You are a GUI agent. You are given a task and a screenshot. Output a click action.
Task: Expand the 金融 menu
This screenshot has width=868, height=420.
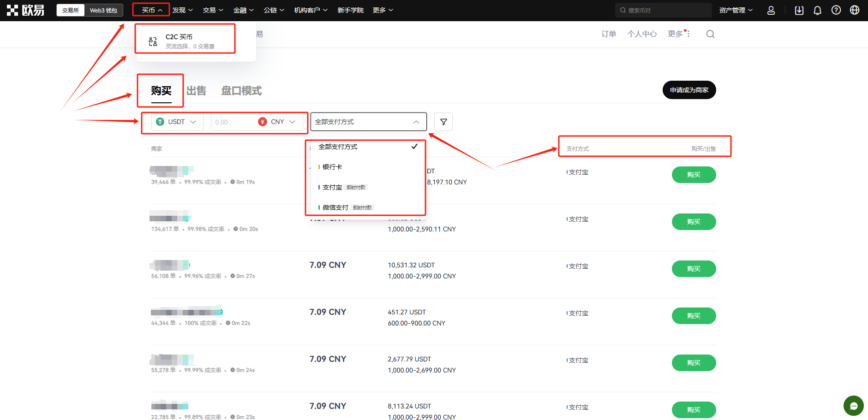coord(243,10)
